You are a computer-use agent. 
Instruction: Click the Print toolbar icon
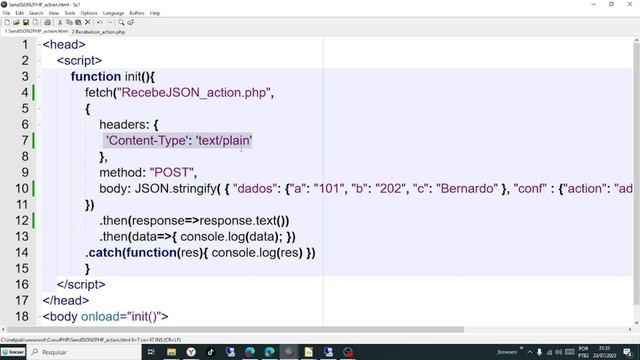47,22
